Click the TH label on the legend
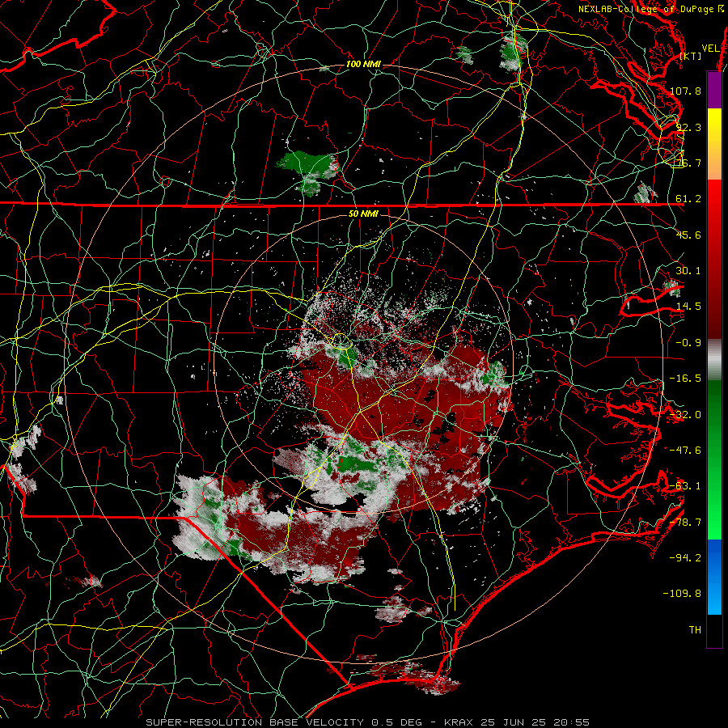 pos(695,629)
